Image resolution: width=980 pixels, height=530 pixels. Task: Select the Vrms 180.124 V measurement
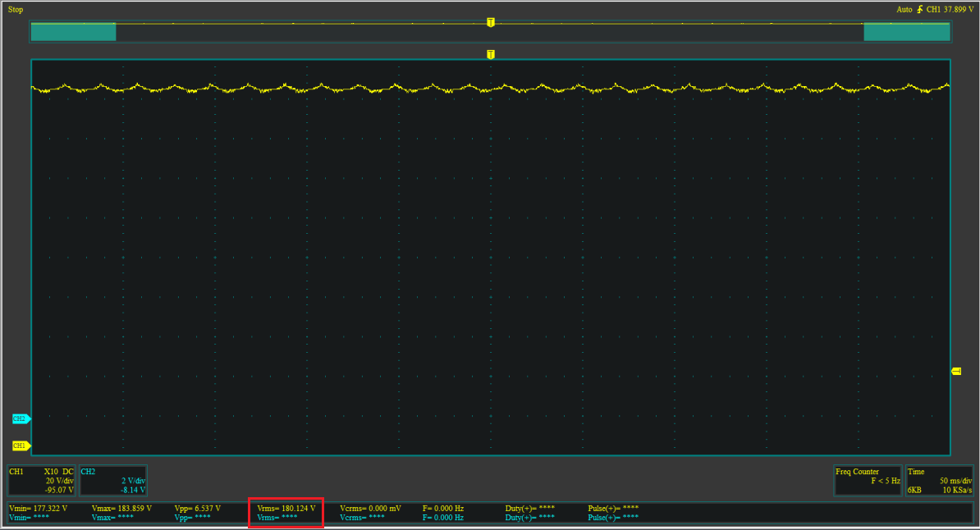286,508
